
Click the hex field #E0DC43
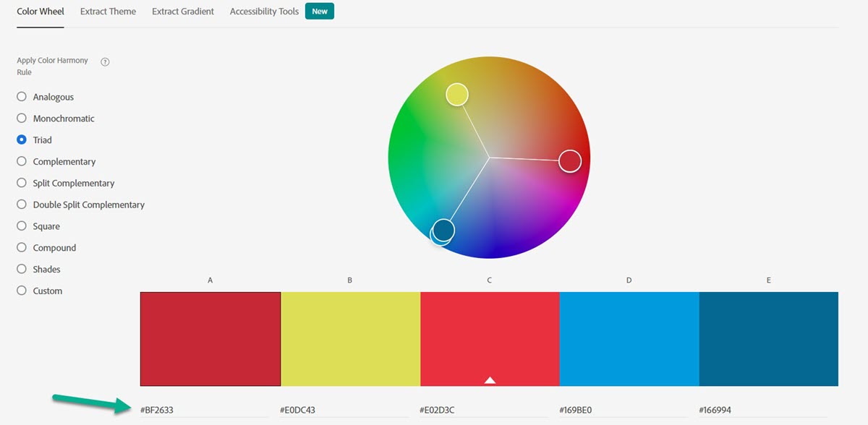(x=344, y=410)
